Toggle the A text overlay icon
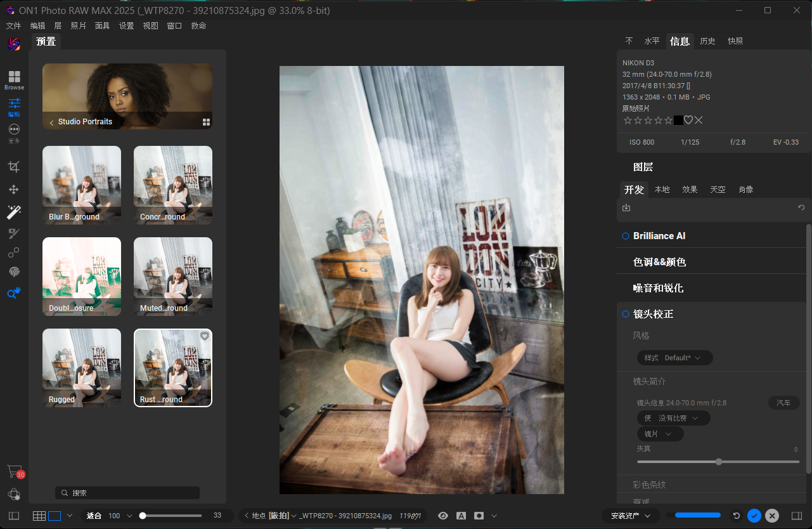 pyautogui.click(x=461, y=516)
